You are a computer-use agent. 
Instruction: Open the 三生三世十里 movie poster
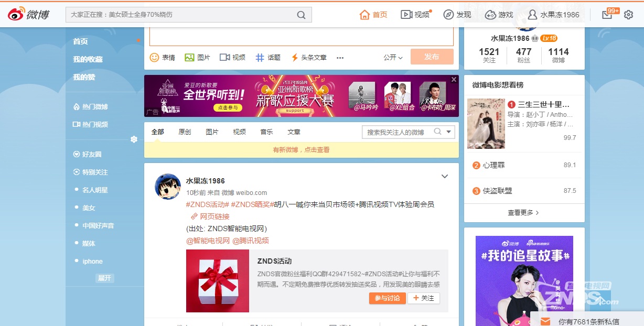(x=486, y=124)
